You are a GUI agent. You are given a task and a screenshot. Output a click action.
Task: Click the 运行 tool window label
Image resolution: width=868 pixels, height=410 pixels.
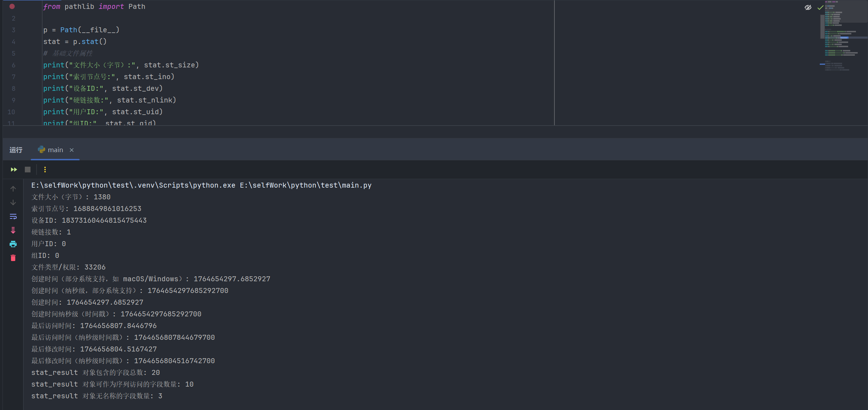pyautogui.click(x=16, y=150)
